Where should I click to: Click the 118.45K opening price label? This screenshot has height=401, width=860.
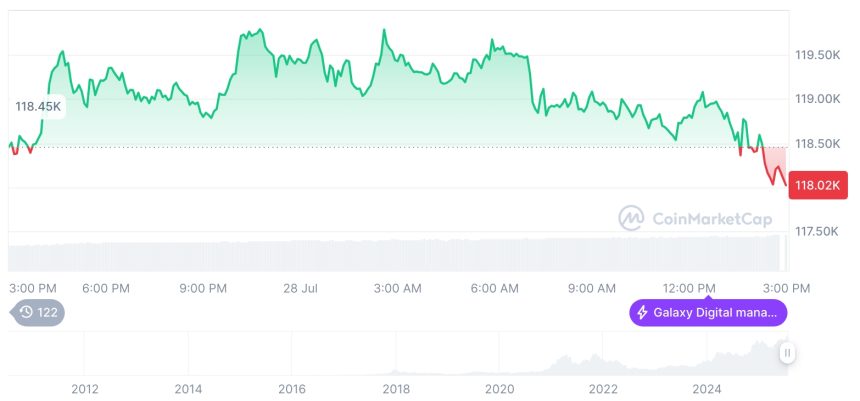[x=38, y=106]
